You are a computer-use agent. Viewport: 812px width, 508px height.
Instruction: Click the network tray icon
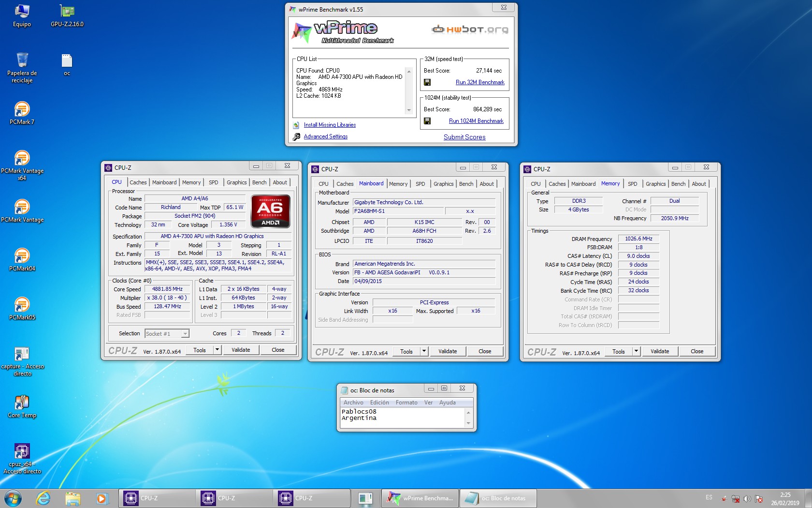(736, 499)
